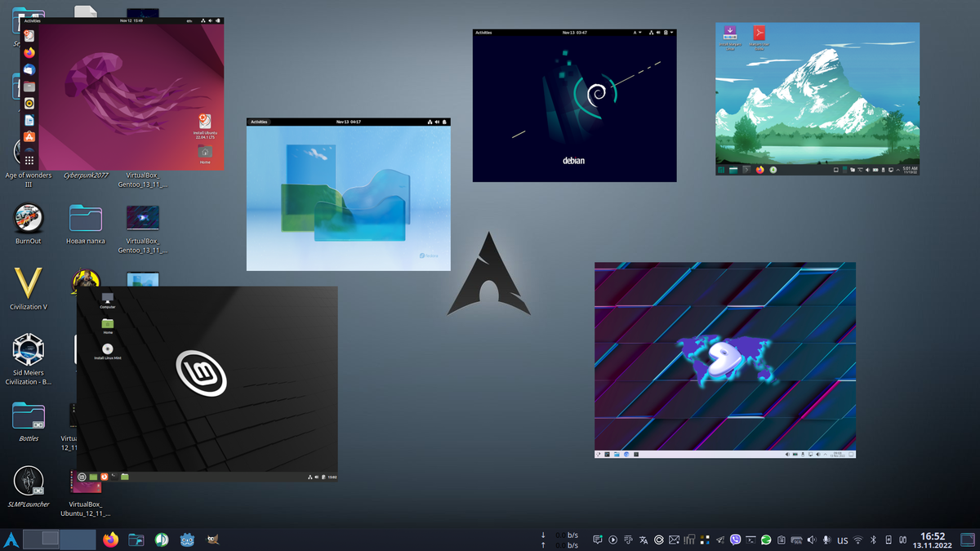
Task: Open the Age of wonders III icon
Action: coord(29,163)
